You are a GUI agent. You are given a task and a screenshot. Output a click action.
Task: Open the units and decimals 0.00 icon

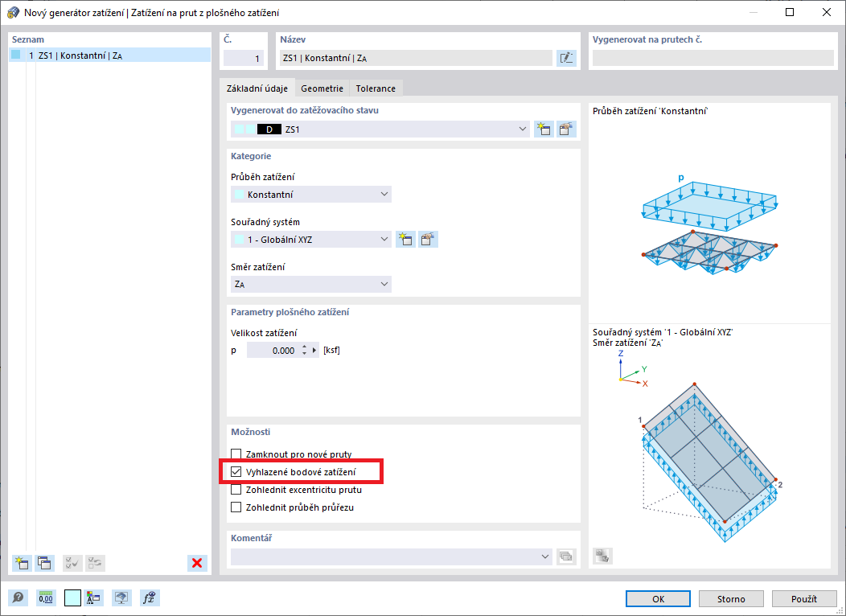click(x=46, y=598)
